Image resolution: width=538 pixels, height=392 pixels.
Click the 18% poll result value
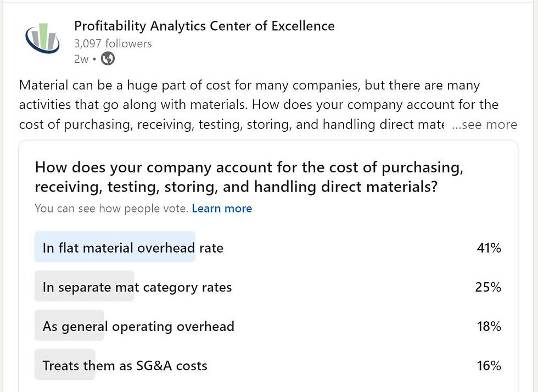pyautogui.click(x=489, y=327)
